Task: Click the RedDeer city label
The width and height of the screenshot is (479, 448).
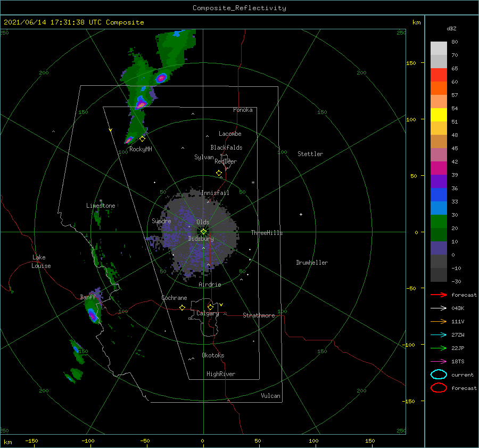Action: coord(226,161)
